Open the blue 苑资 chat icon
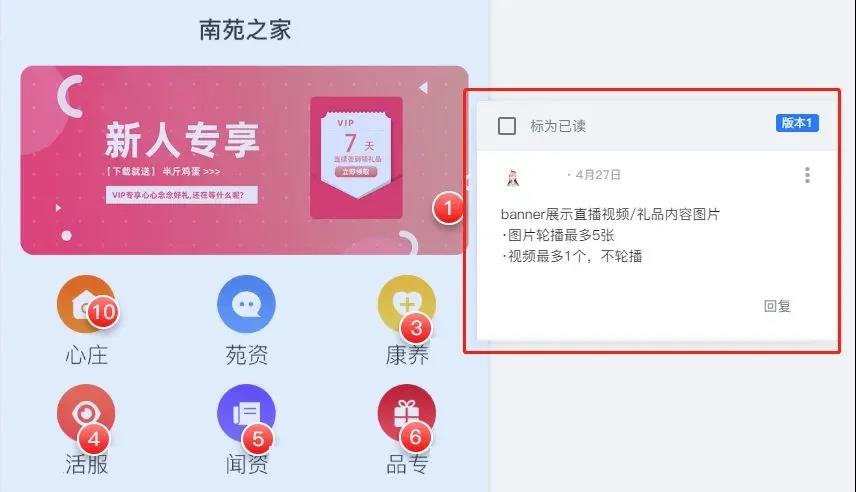Viewport: 856px width, 492px height. [x=246, y=304]
